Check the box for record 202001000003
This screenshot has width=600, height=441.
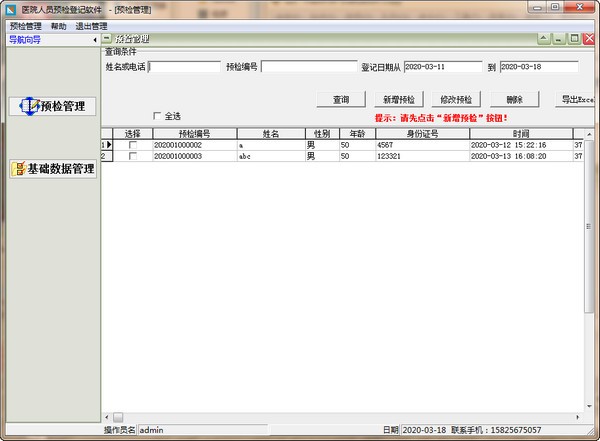pyautogui.click(x=133, y=156)
